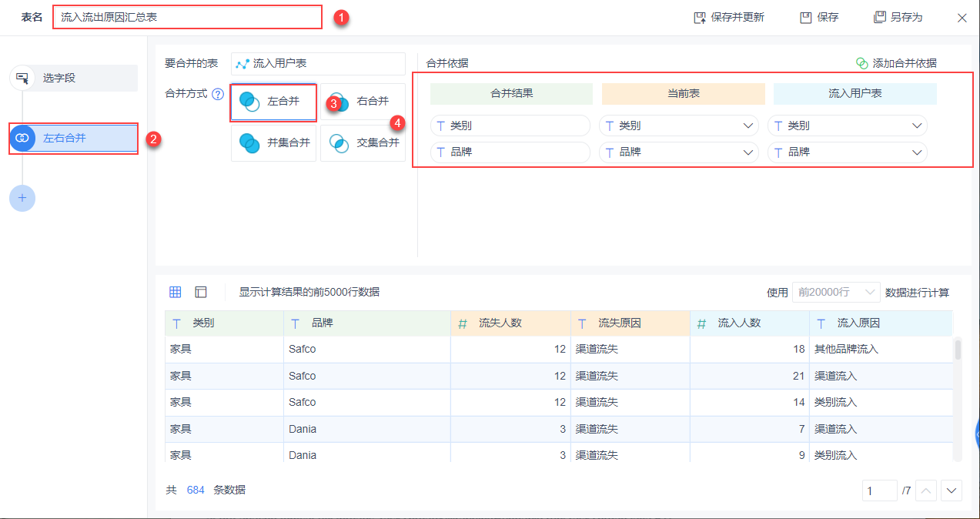
Task: Switch to field list view icon
Action: [x=201, y=292]
